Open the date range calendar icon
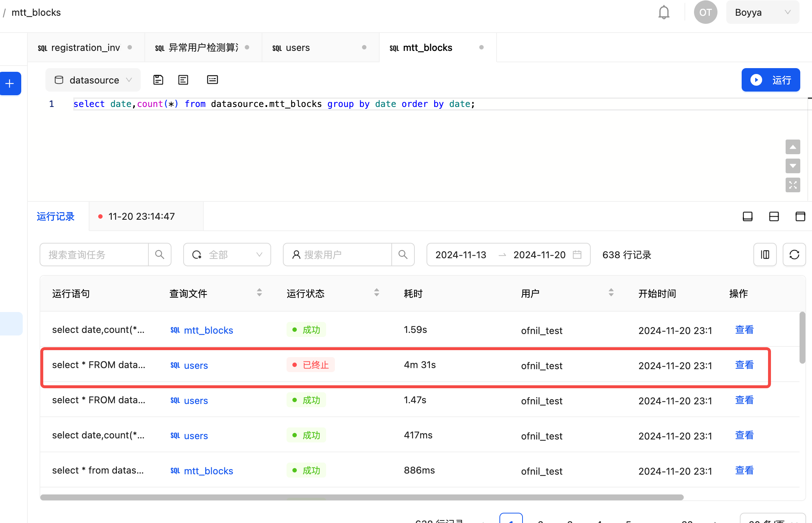 click(x=577, y=255)
